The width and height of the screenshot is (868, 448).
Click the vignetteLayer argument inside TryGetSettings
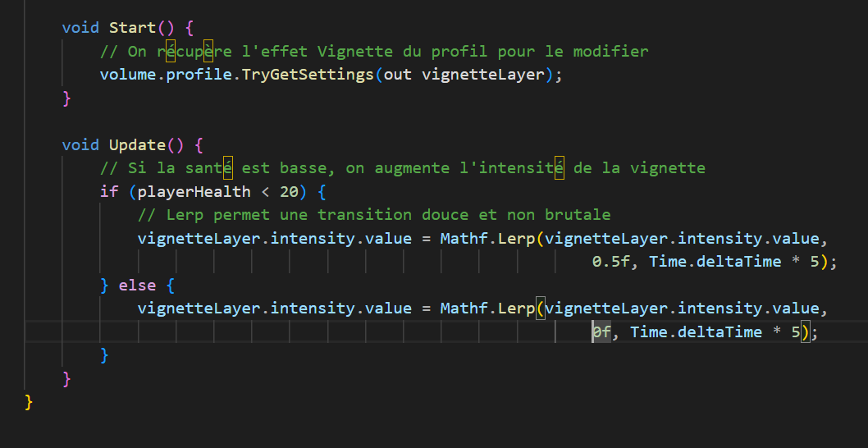pyautogui.click(x=482, y=75)
